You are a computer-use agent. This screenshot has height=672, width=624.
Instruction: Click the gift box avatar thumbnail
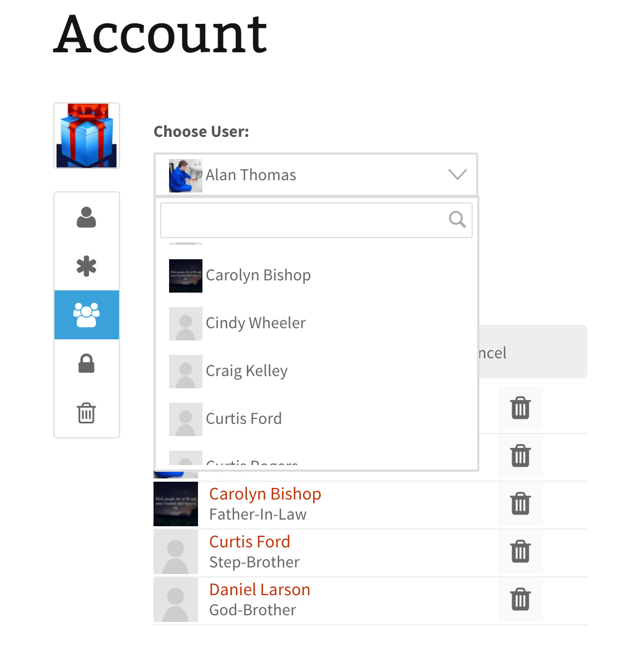pos(87,136)
